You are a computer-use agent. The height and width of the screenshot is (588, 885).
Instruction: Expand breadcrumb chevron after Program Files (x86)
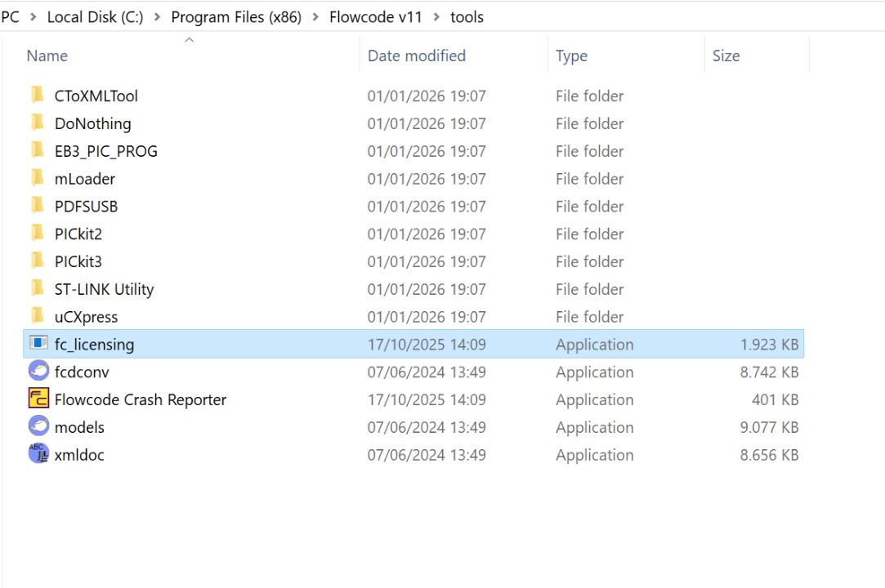click(315, 17)
